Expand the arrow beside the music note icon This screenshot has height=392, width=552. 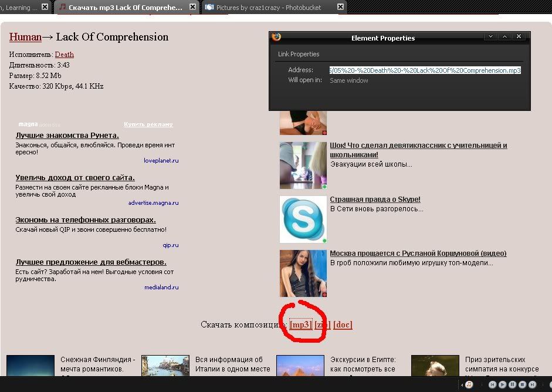tap(461, 384)
